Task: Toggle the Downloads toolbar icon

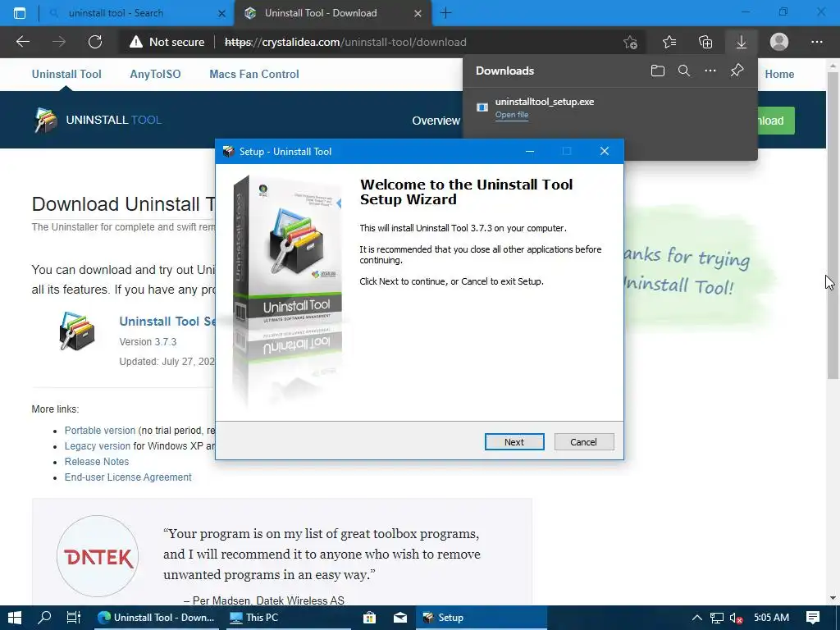Action: [742, 42]
